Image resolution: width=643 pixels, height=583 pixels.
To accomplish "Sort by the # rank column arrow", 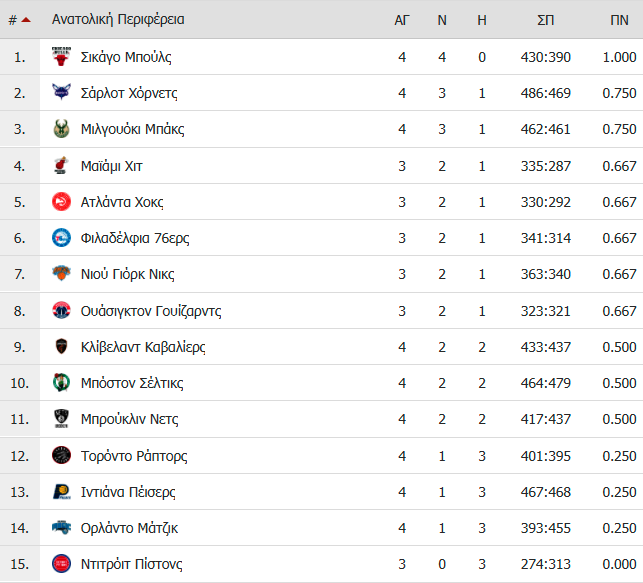I will point(26,20).
